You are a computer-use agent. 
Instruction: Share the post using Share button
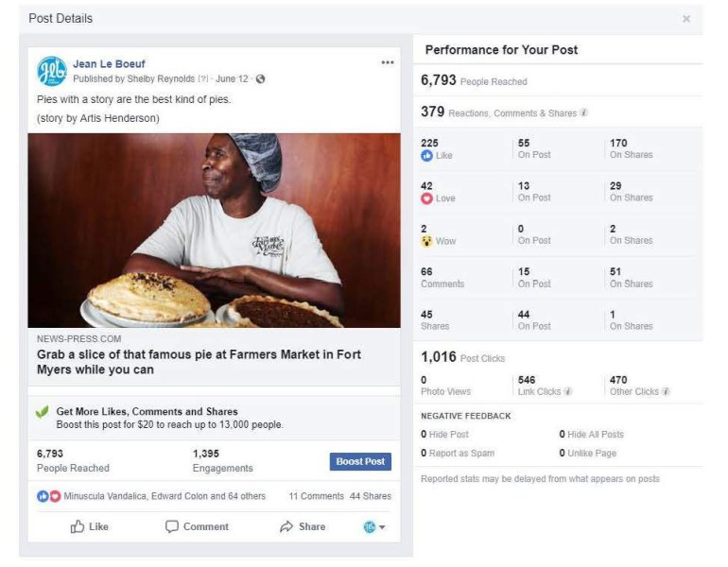[303, 526]
